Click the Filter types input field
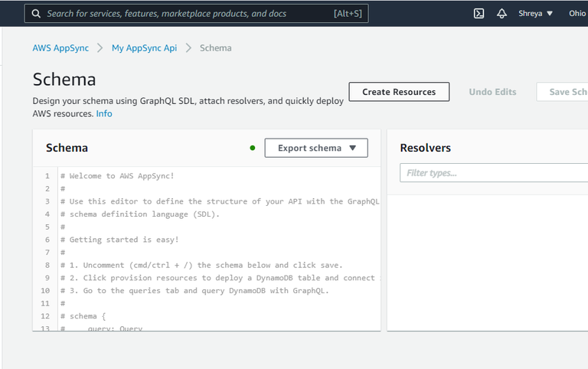588x369 pixels. point(494,173)
